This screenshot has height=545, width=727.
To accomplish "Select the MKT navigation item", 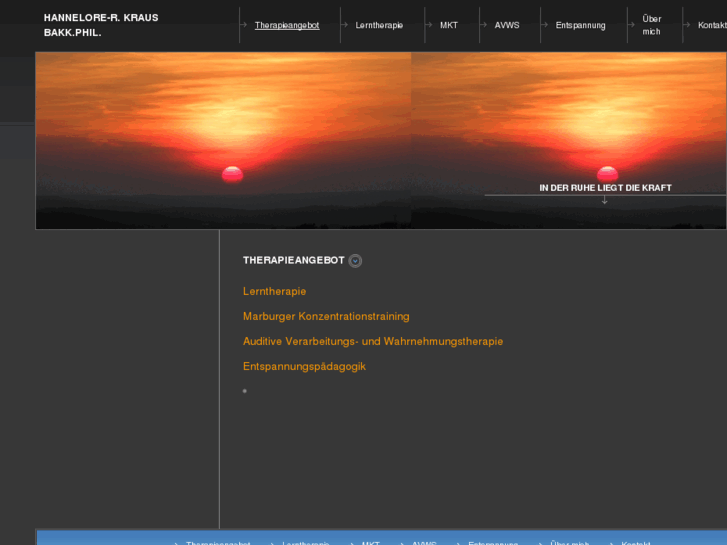I will coord(448,25).
